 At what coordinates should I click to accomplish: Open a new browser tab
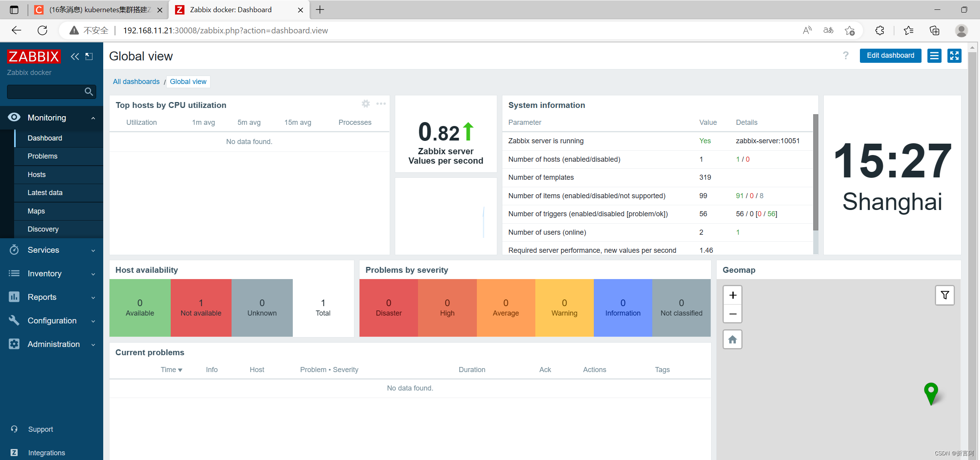(320, 10)
